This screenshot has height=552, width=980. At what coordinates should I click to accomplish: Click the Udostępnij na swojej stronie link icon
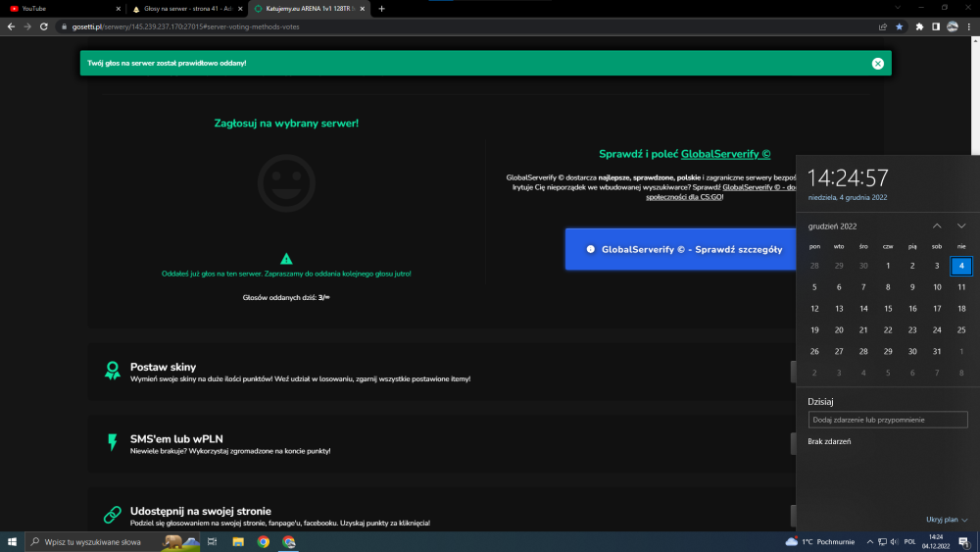[113, 515]
